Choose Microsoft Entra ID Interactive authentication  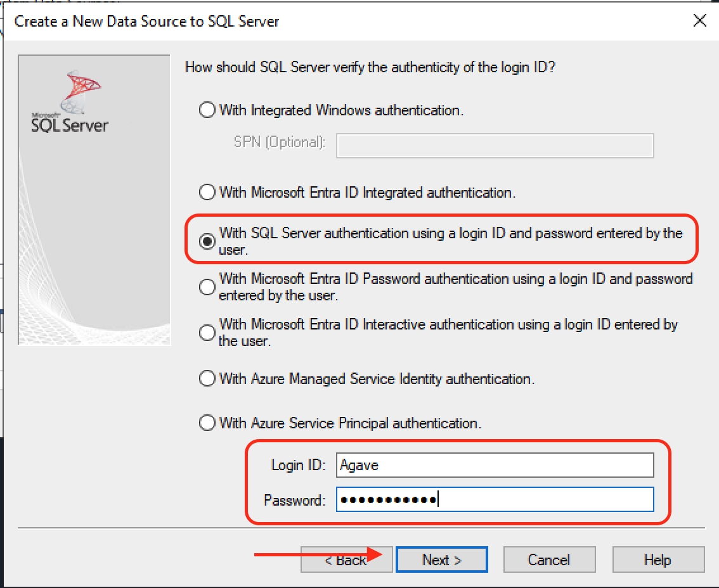tap(207, 333)
